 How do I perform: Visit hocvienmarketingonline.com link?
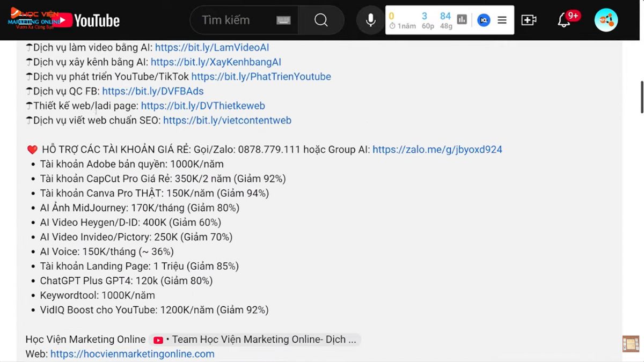click(132, 354)
